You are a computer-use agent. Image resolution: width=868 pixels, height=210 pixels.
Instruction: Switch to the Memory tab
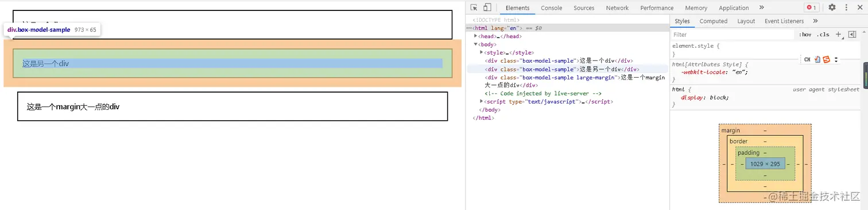tap(696, 8)
